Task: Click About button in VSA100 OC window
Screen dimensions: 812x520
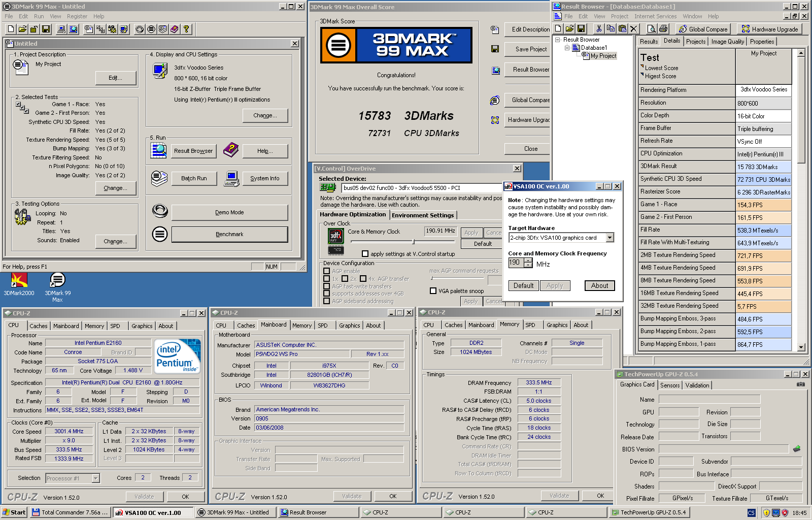Action: tap(599, 285)
